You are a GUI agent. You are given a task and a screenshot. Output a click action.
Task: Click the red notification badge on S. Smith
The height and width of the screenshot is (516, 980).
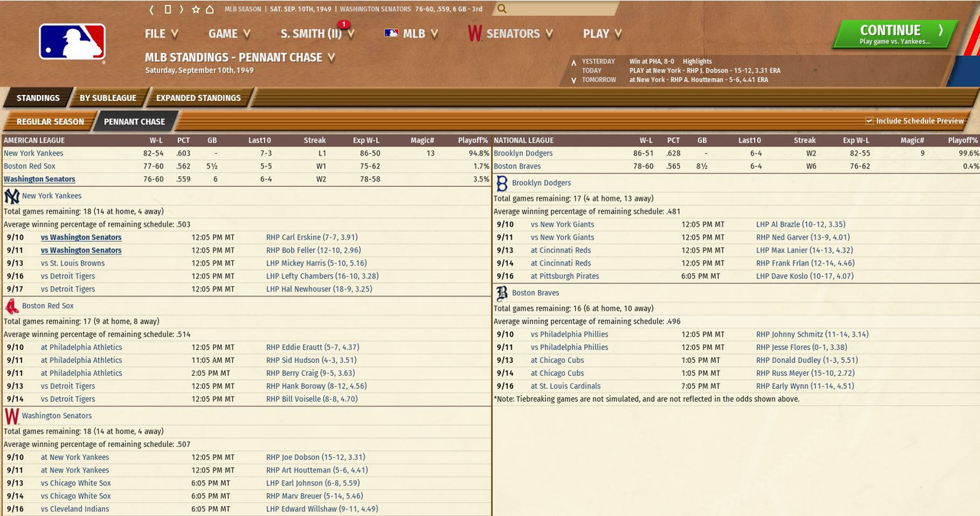click(x=344, y=24)
